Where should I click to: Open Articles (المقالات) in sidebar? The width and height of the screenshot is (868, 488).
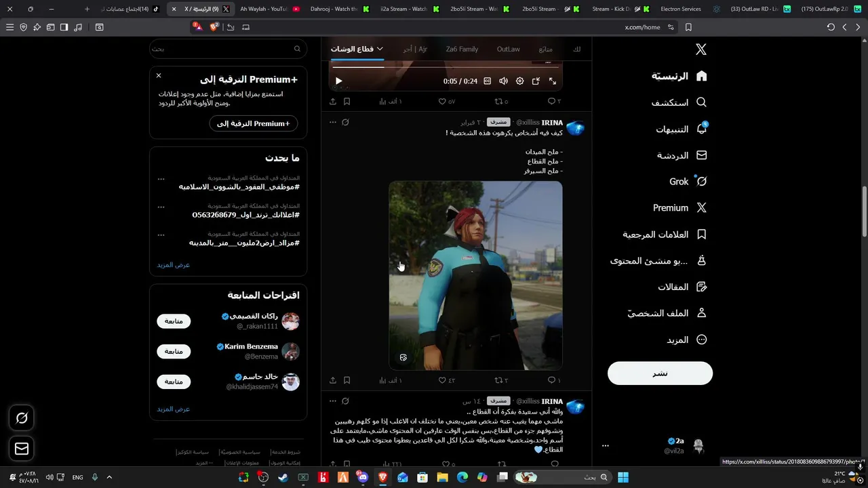682,287
